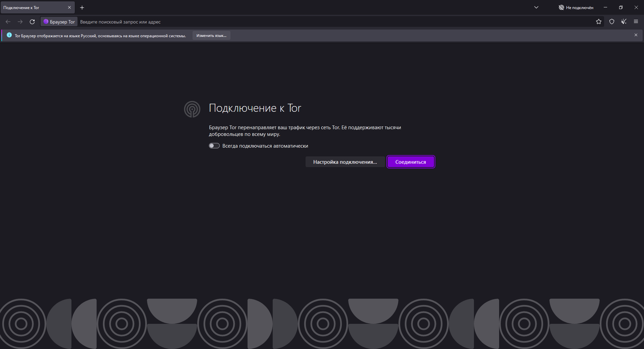Click the Подключение к Tor heading
Image resolution: width=644 pixels, height=349 pixels.
(255, 108)
